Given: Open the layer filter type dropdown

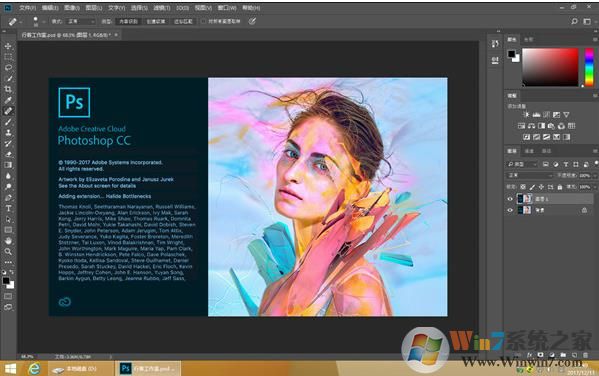Looking at the screenshot, I should [522, 164].
